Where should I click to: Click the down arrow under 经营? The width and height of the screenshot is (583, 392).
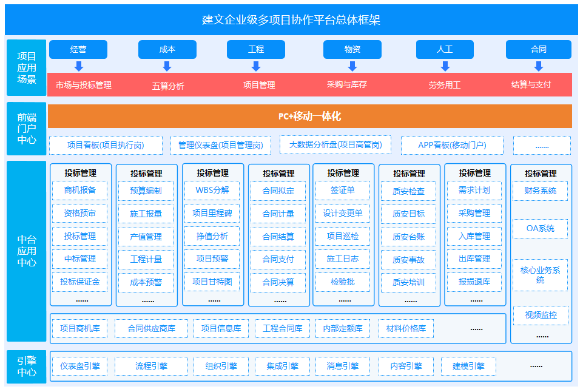78,67
